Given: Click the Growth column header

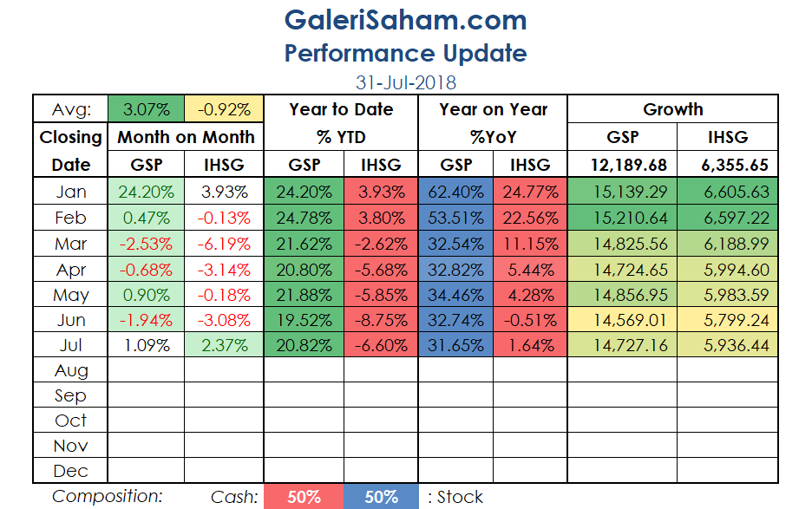Looking at the screenshot, I should [672, 109].
